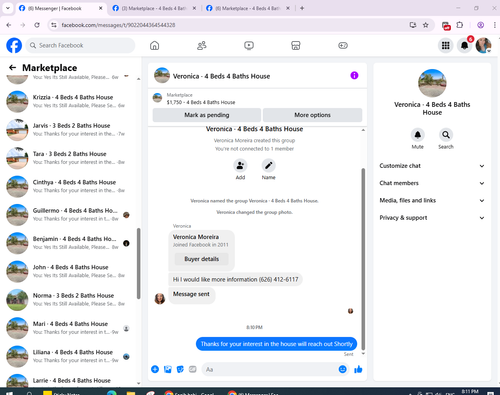The height and width of the screenshot is (395, 500).
Task: Open the Gaming icon in top navigation
Action: pos(343,45)
